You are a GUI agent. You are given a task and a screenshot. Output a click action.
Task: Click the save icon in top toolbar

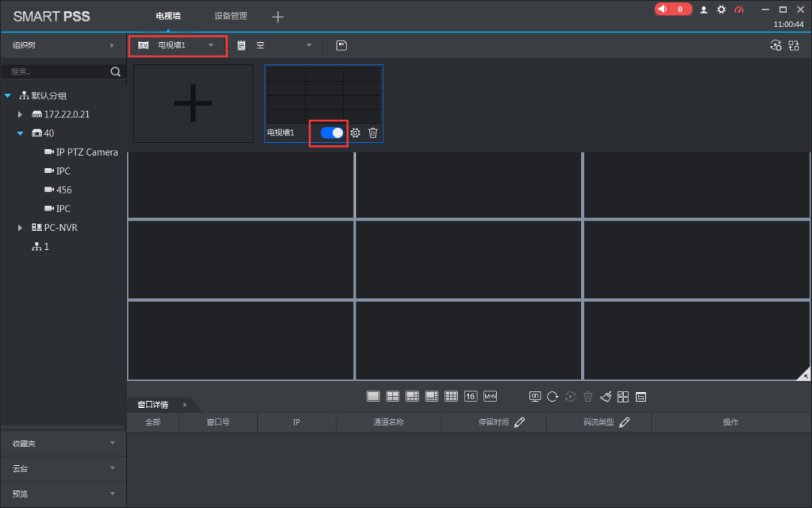point(341,45)
